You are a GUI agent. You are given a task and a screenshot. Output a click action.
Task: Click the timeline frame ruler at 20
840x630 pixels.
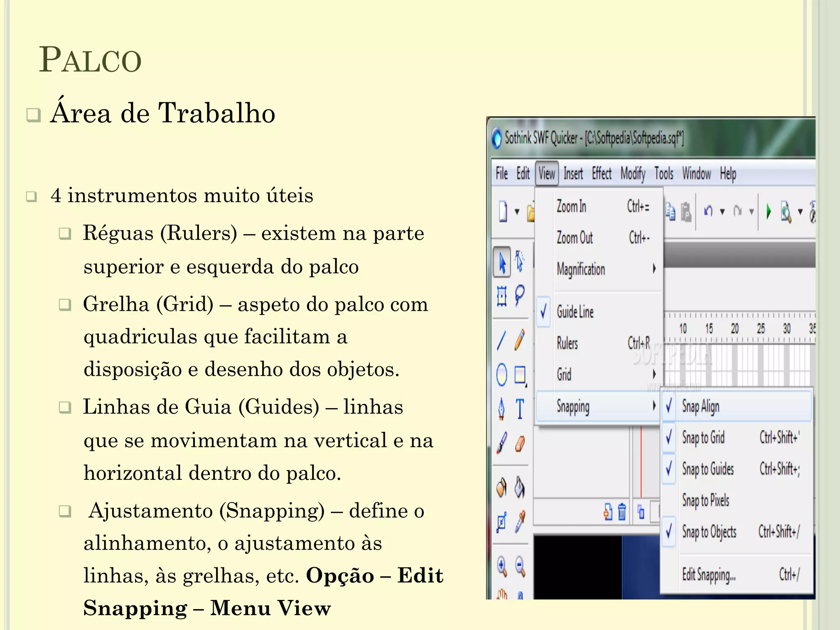735,329
